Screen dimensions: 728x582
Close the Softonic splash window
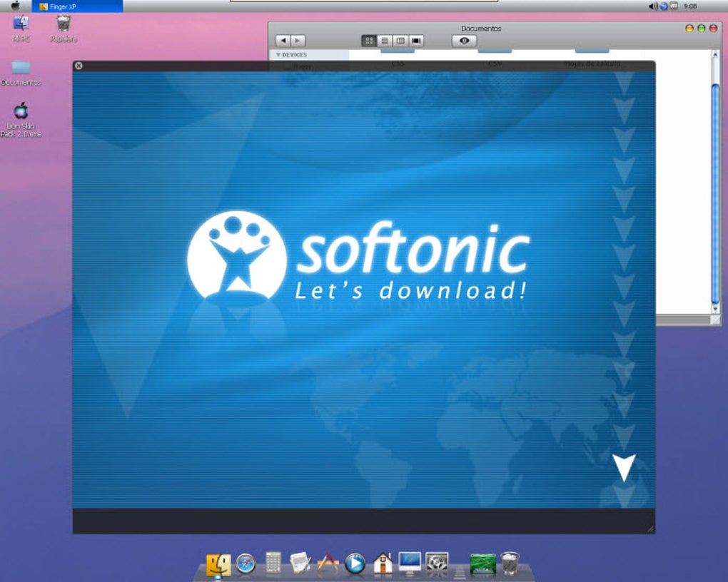(79, 66)
